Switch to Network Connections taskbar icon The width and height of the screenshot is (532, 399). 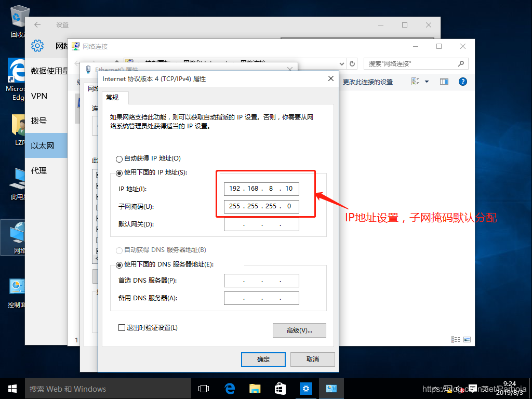coord(331,389)
